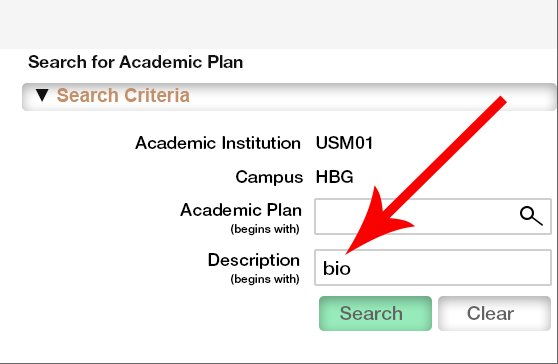Open the Academic Plan lookup magnifier icon
Screen dimensions: 558x364
pyautogui.click(x=531, y=216)
